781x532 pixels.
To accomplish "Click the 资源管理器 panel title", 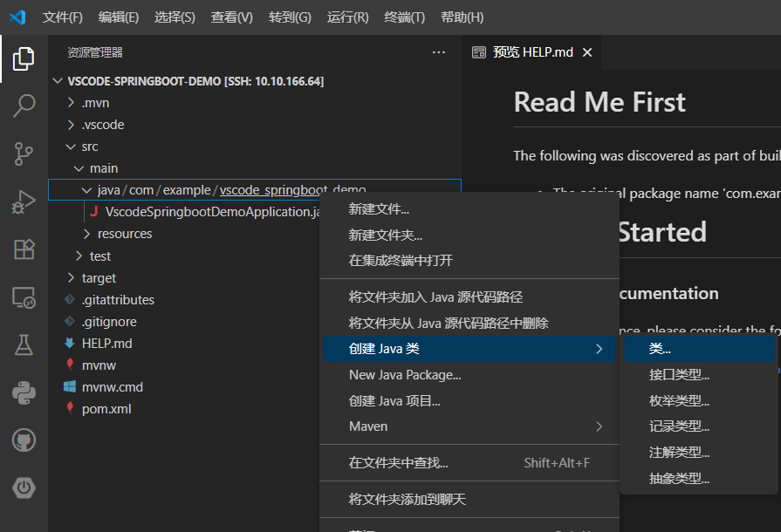I will click(94, 52).
